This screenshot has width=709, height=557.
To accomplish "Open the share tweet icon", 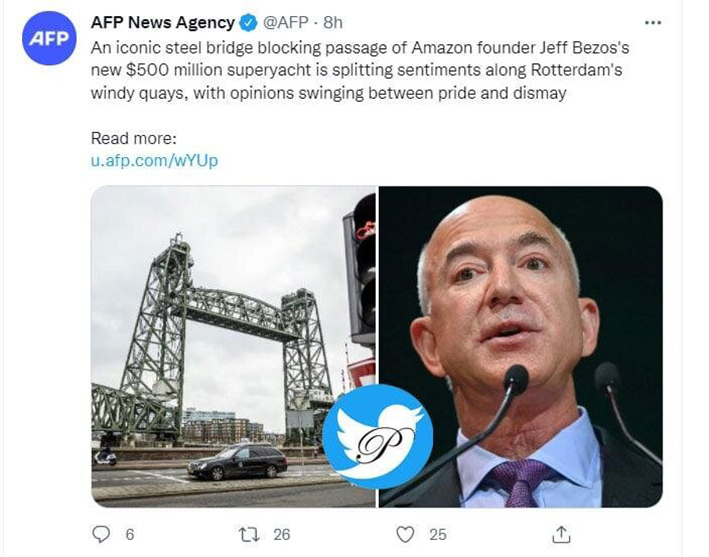I will [x=562, y=534].
